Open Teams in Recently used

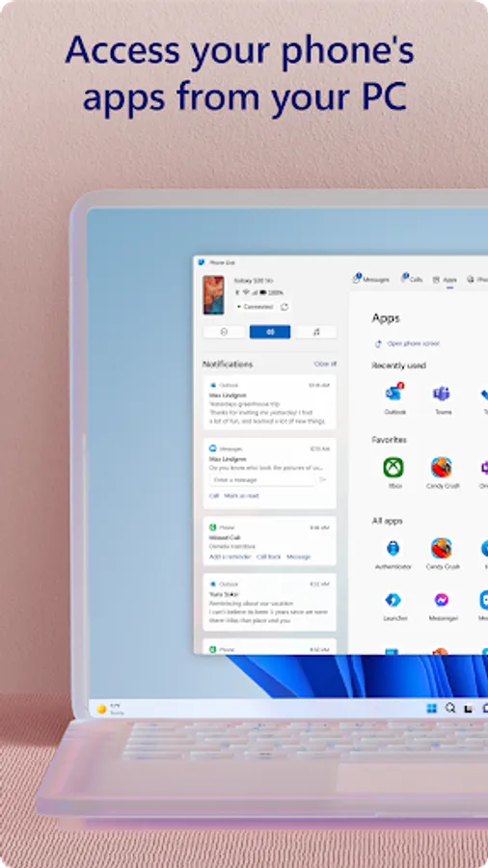pyautogui.click(x=442, y=399)
